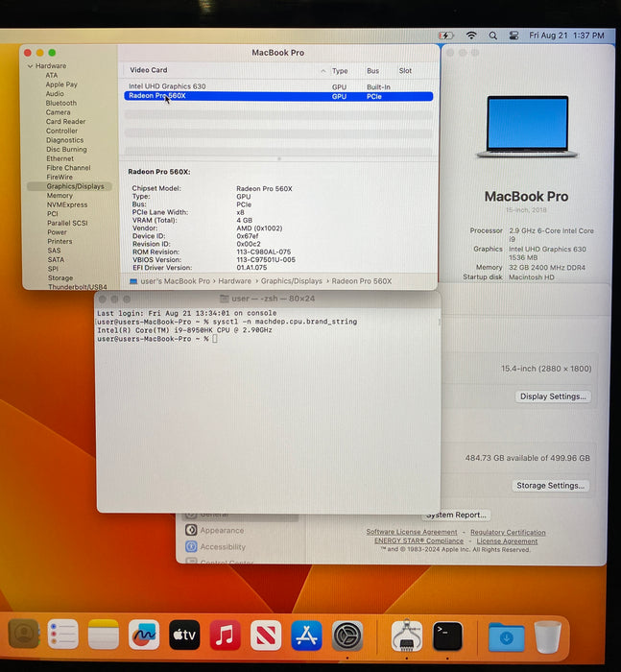Select Fibre Channel in sidebar

[x=68, y=168]
